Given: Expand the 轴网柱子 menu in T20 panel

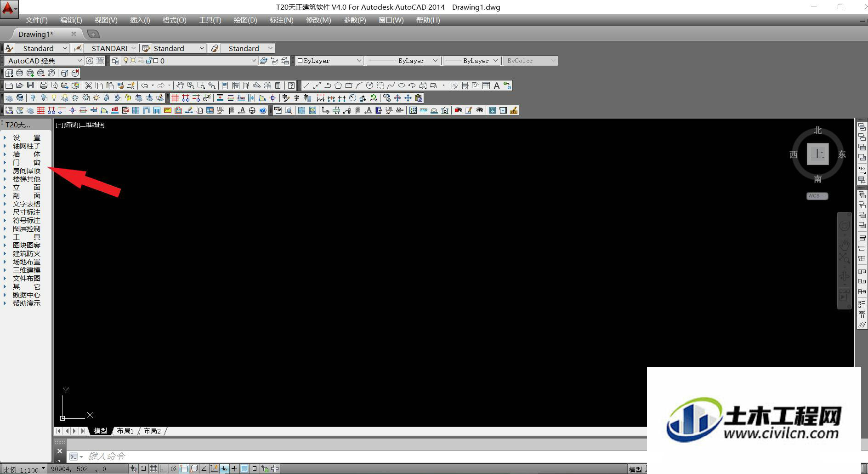Looking at the screenshot, I should coord(26,146).
